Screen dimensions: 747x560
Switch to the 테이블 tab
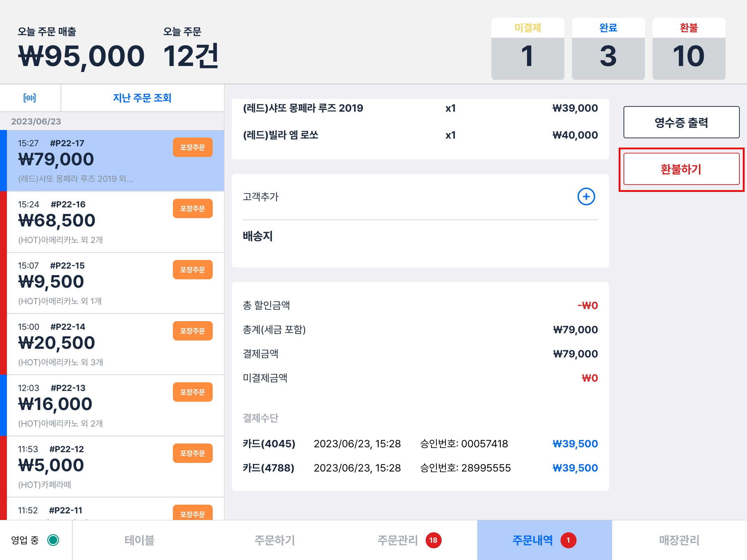coord(139,540)
